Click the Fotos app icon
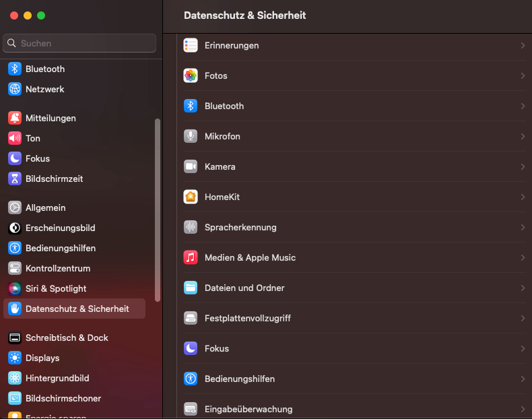Screen dimensions: 532x419 pos(191,76)
